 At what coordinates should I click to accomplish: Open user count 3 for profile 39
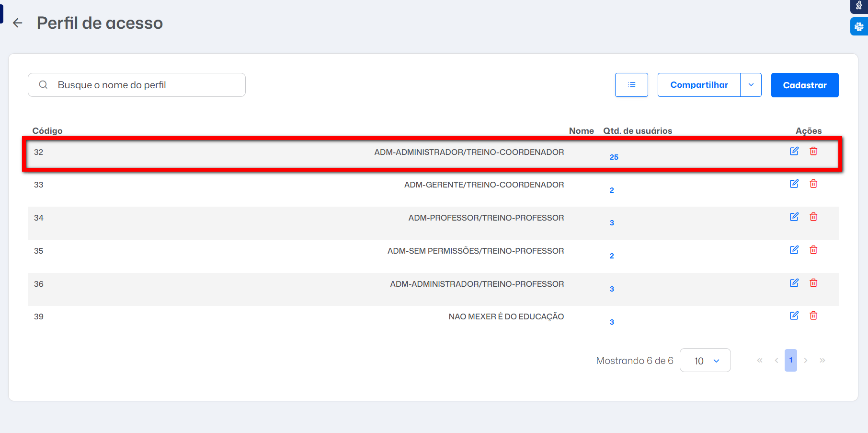(612, 322)
